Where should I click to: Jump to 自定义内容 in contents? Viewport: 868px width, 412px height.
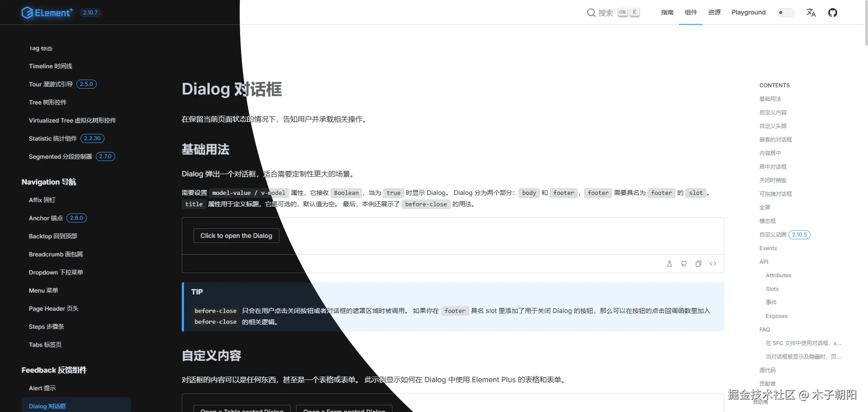[773, 113]
